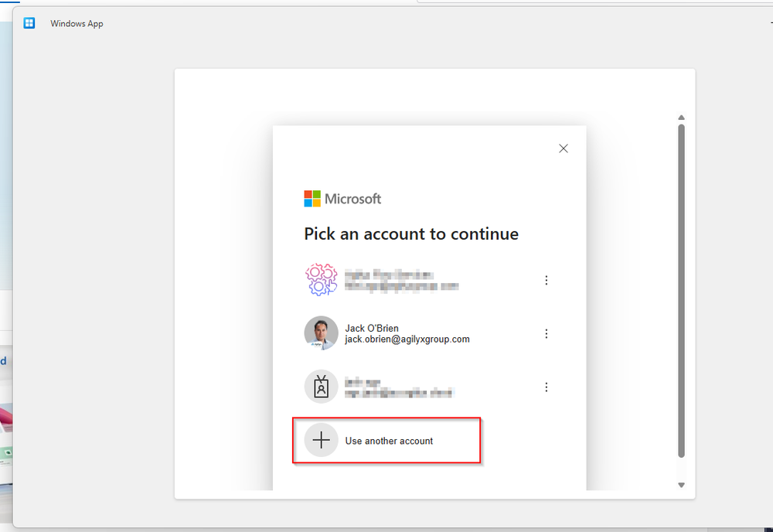Choose the Jack O'Brien account name
The width and height of the screenshot is (773, 532).
(372, 328)
